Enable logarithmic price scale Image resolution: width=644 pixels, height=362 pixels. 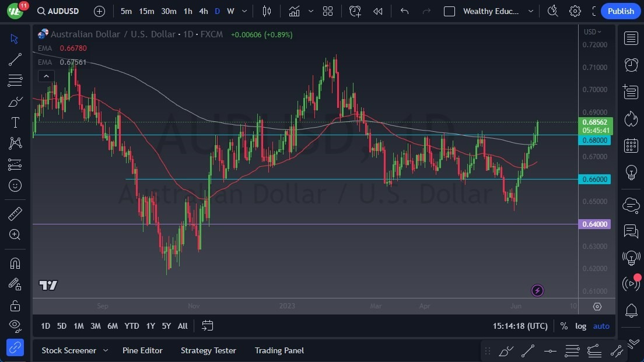tap(581, 326)
